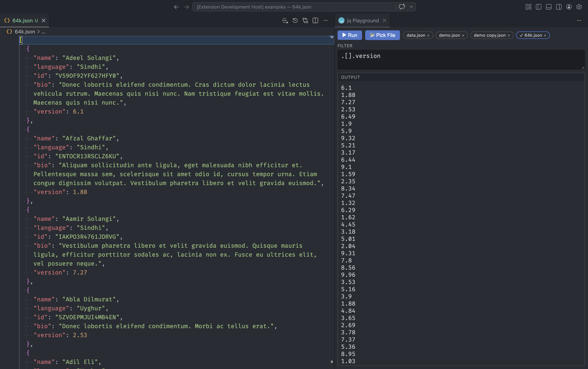588x369 pixels.
Task: Open the accounts profile icon
Action: coord(569,7)
